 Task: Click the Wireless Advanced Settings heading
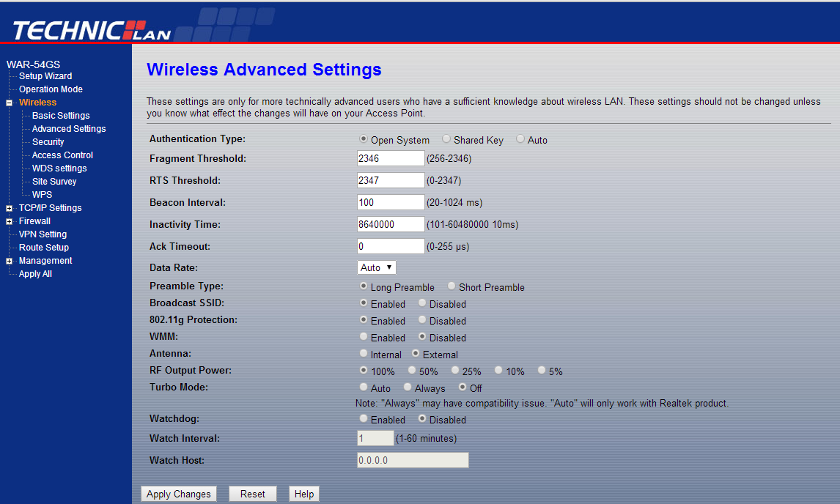264,70
